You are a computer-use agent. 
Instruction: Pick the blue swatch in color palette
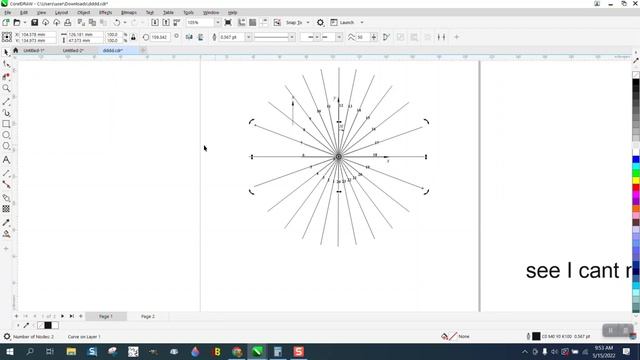click(x=636, y=160)
